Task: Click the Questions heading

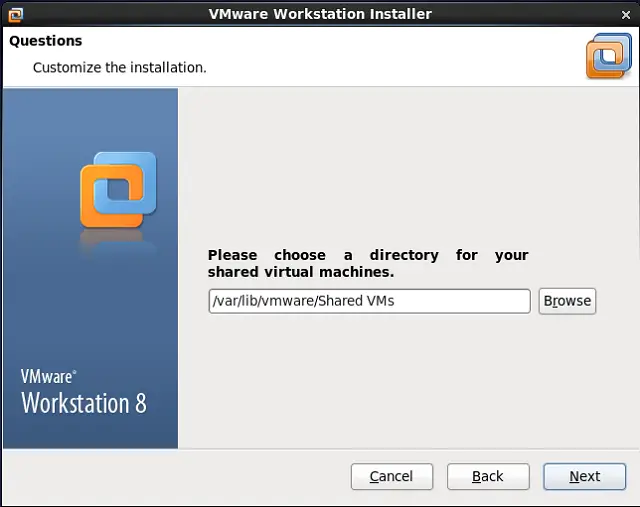Action: click(45, 41)
